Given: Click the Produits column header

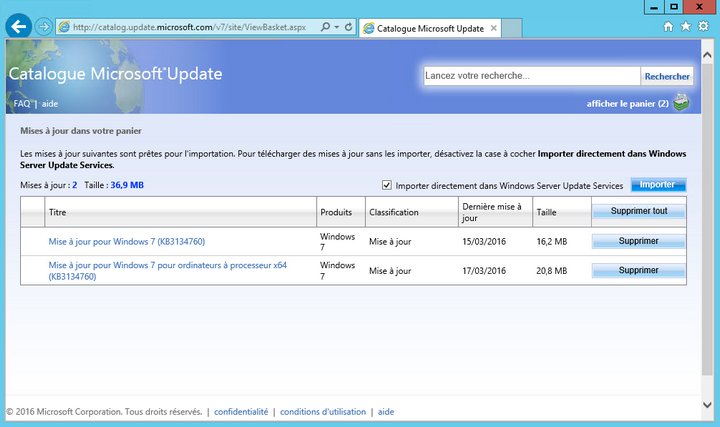Looking at the screenshot, I should [x=341, y=212].
